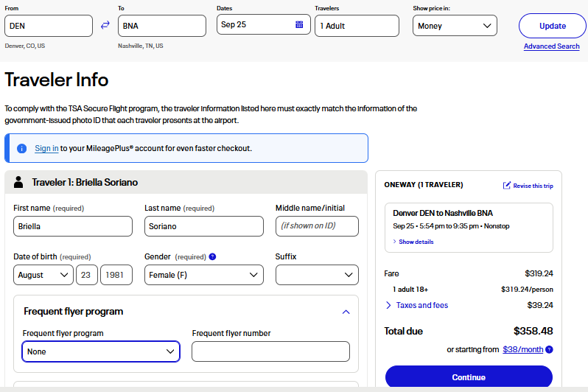Click the Revise this trip edit icon
This screenshot has width=588, height=392.
pyautogui.click(x=507, y=186)
